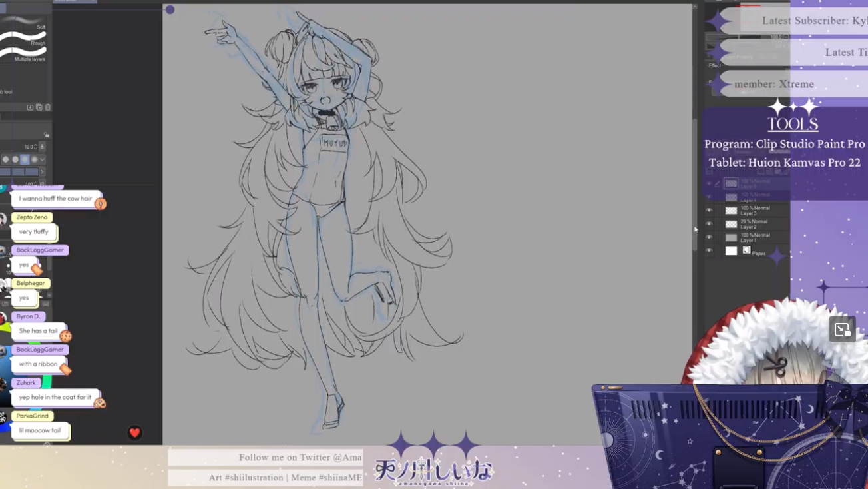Select the Multiple layers brush preset
The width and height of the screenshot is (868, 489).
click(x=23, y=55)
